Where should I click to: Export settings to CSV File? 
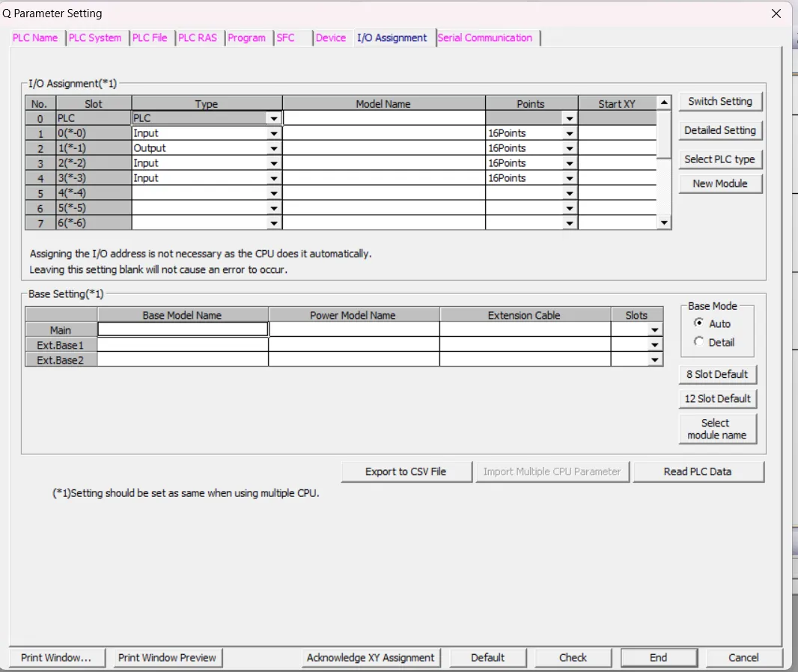pyautogui.click(x=406, y=471)
